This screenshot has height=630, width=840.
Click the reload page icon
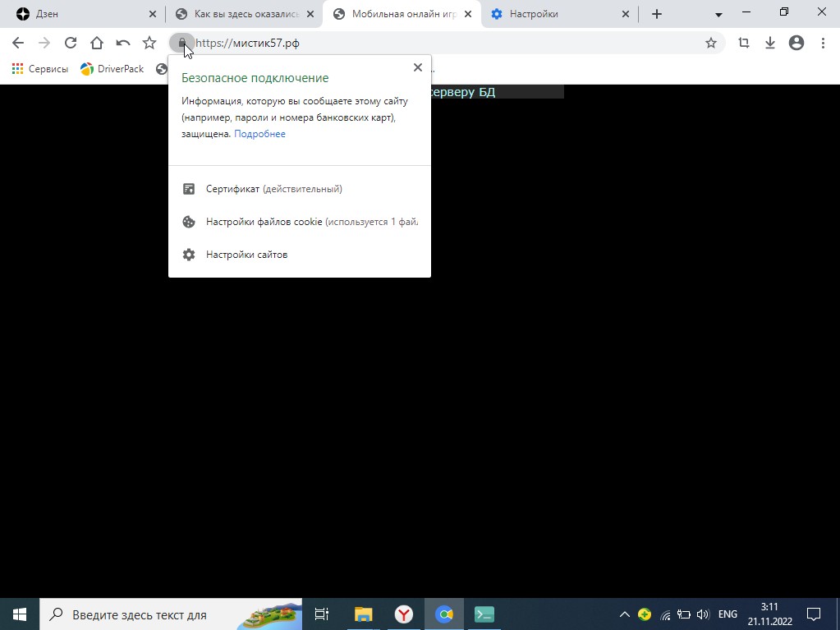click(x=71, y=43)
